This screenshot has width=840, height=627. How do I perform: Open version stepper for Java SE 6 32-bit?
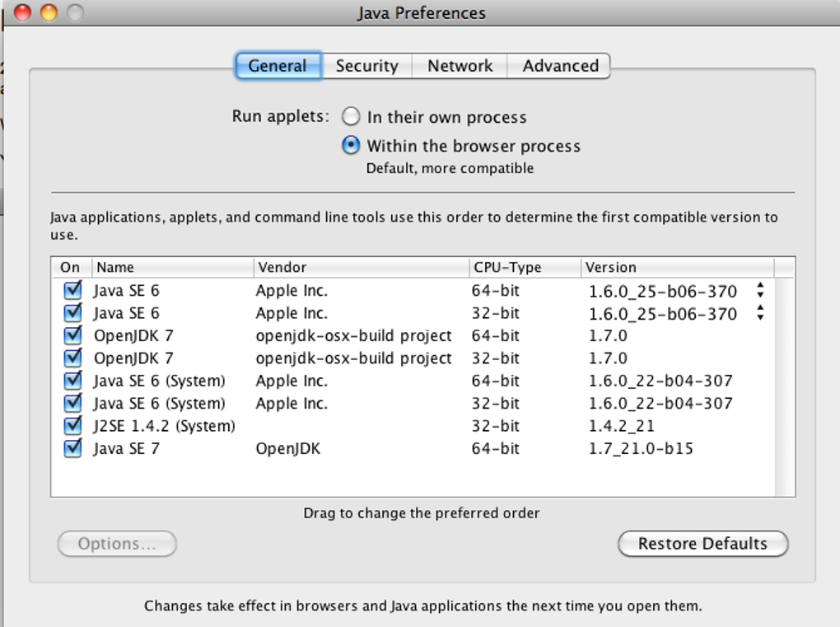pos(760,314)
